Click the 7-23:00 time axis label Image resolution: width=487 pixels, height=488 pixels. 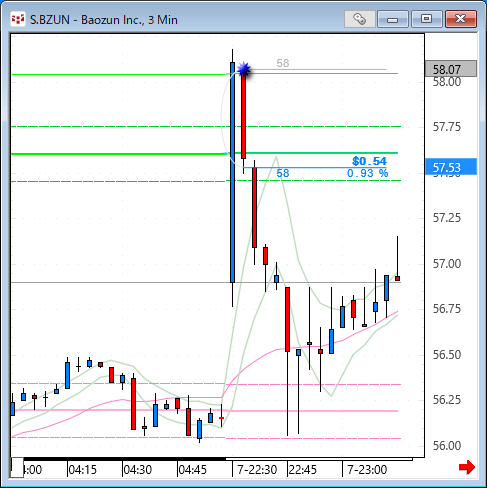click(x=367, y=470)
